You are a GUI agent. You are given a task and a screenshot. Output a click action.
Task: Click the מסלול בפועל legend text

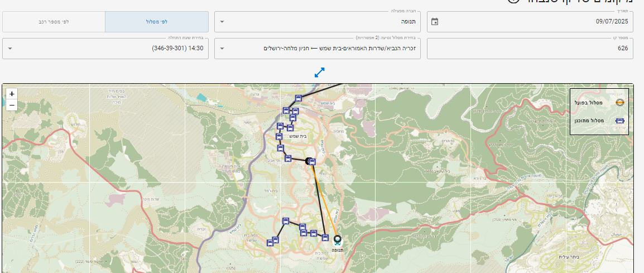pyautogui.click(x=589, y=102)
